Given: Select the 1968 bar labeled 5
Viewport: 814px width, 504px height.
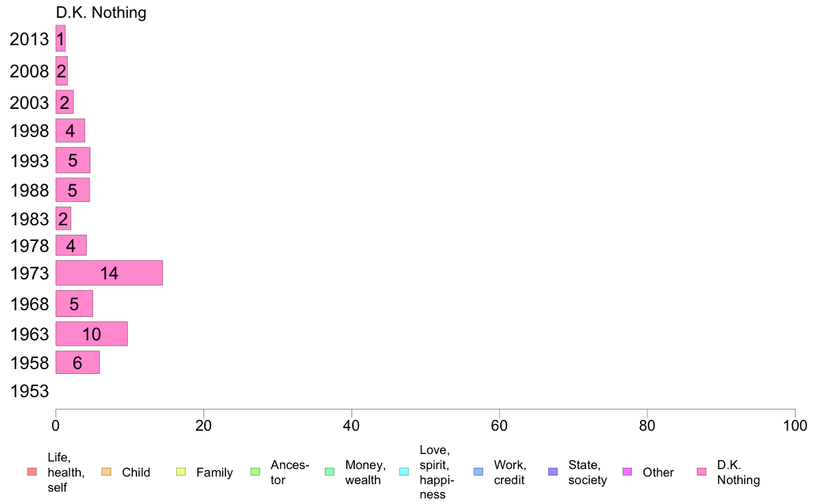Looking at the screenshot, I should [x=74, y=303].
